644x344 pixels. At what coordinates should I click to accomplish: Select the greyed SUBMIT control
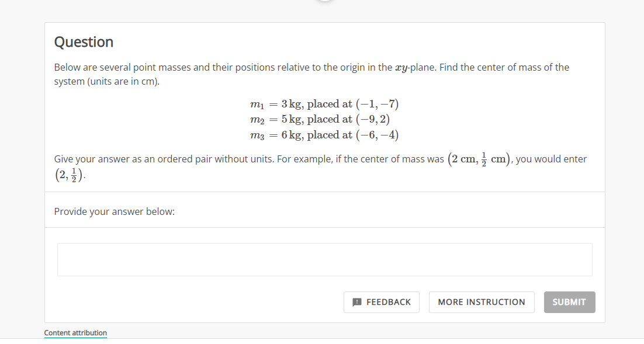click(569, 302)
